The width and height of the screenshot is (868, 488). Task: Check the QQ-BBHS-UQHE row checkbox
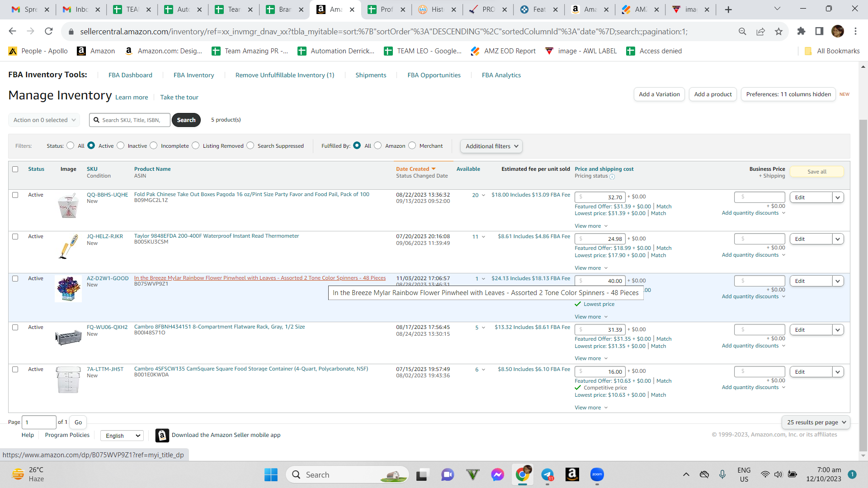[15, 195]
